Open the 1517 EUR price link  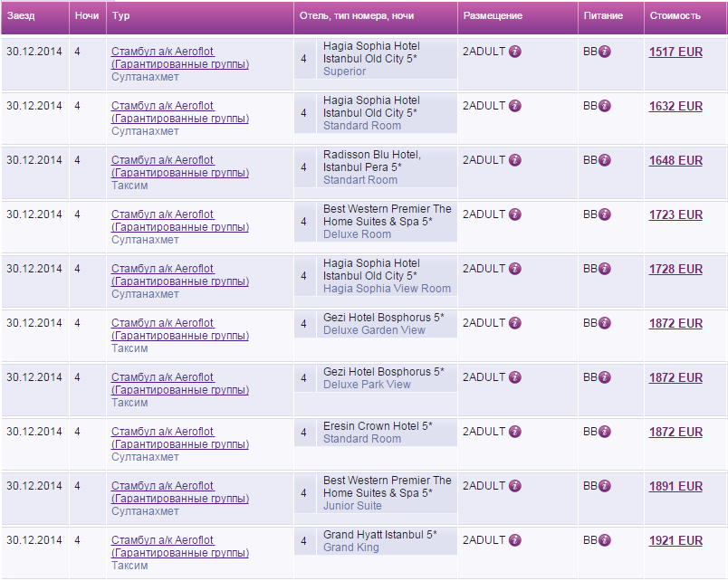click(x=675, y=52)
